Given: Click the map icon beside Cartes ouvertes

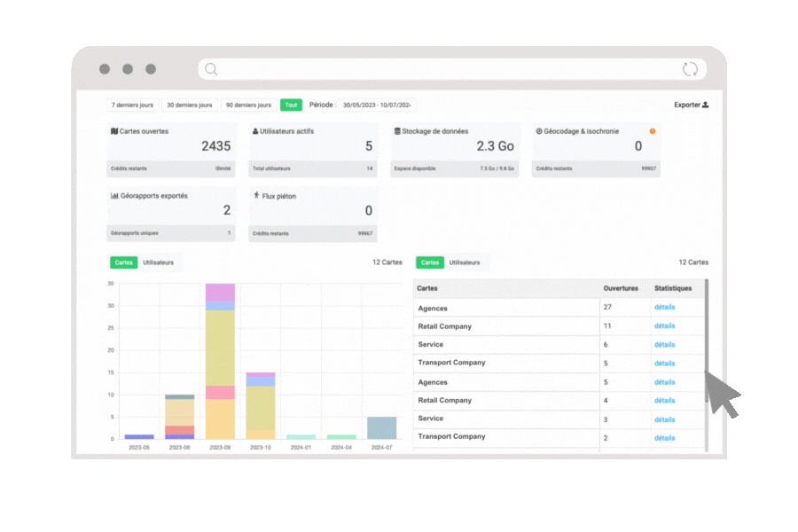Looking at the screenshot, I should coord(114,131).
